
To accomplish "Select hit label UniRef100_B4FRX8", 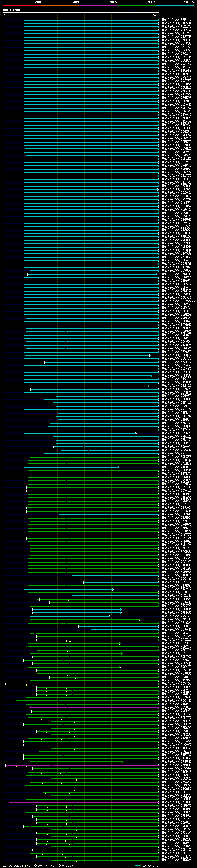I will [x=176, y=494].
